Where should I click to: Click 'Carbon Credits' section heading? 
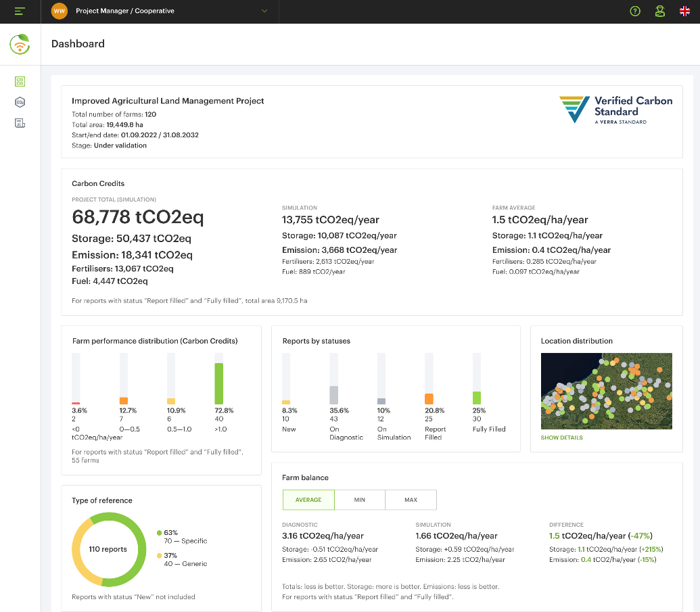[x=98, y=183]
